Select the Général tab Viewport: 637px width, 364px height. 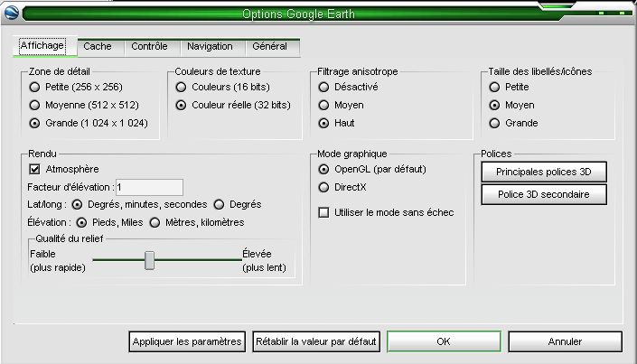point(273,47)
